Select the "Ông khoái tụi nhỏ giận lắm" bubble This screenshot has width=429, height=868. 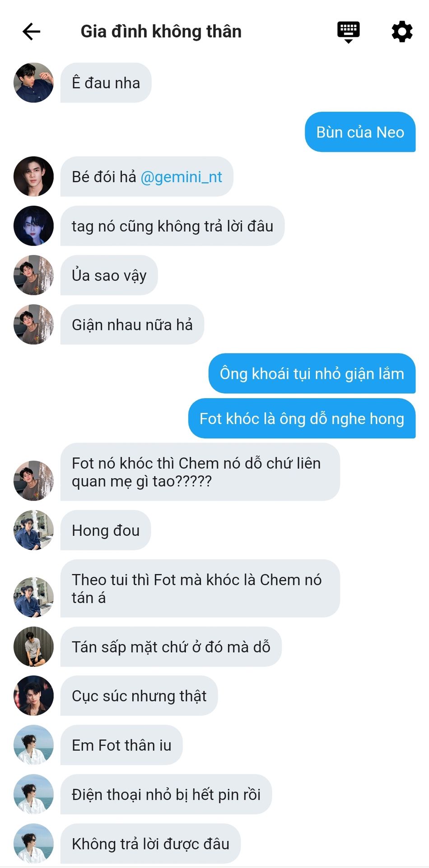tap(312, 373)
